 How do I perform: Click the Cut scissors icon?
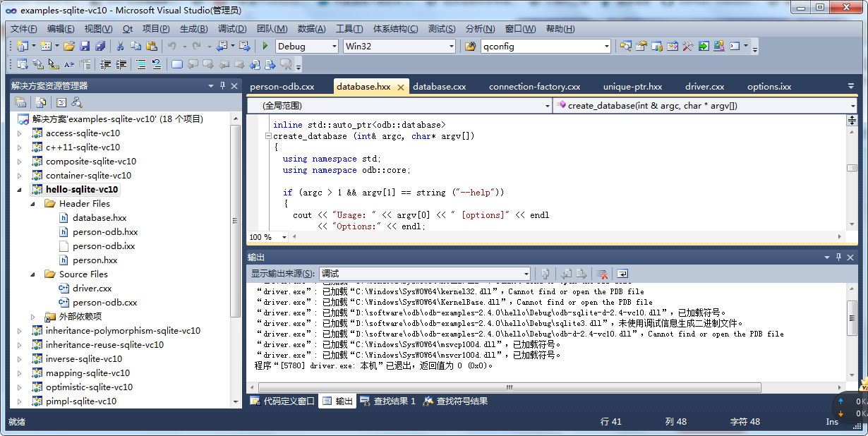(120, 46)
